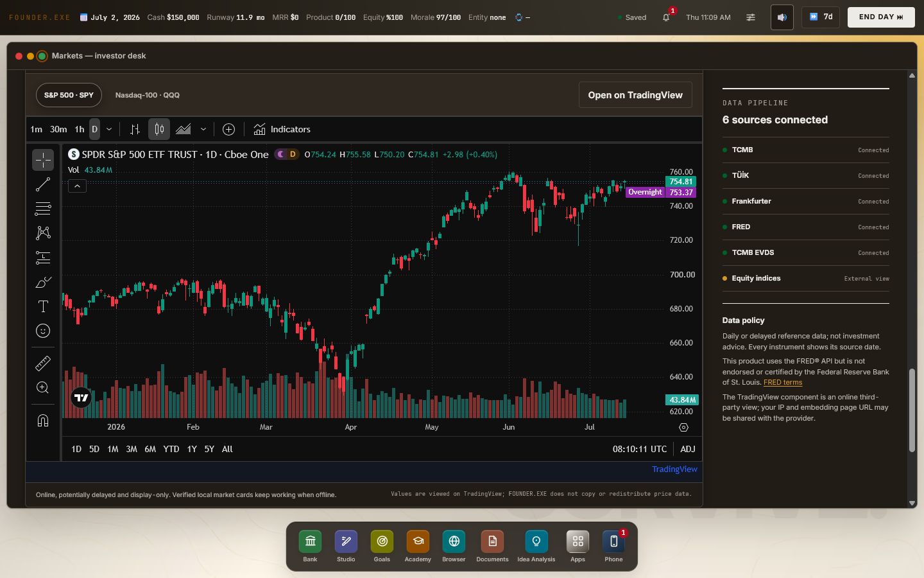Set the interval to 30m

pos(58,129)
